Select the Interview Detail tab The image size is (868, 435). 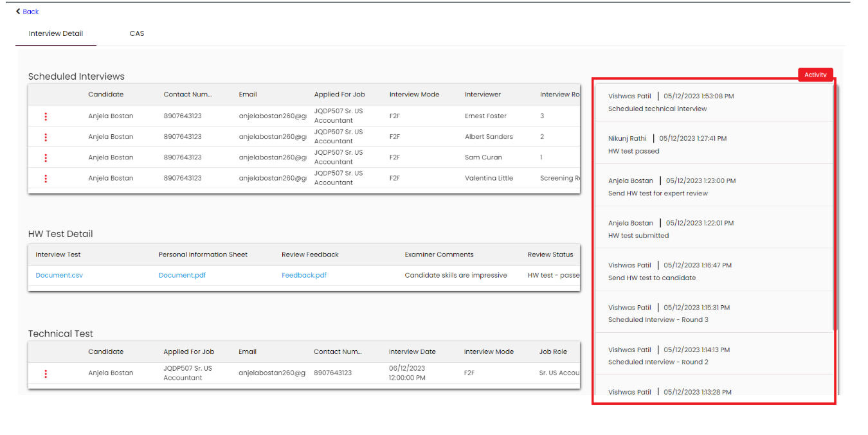coord(56,33)
